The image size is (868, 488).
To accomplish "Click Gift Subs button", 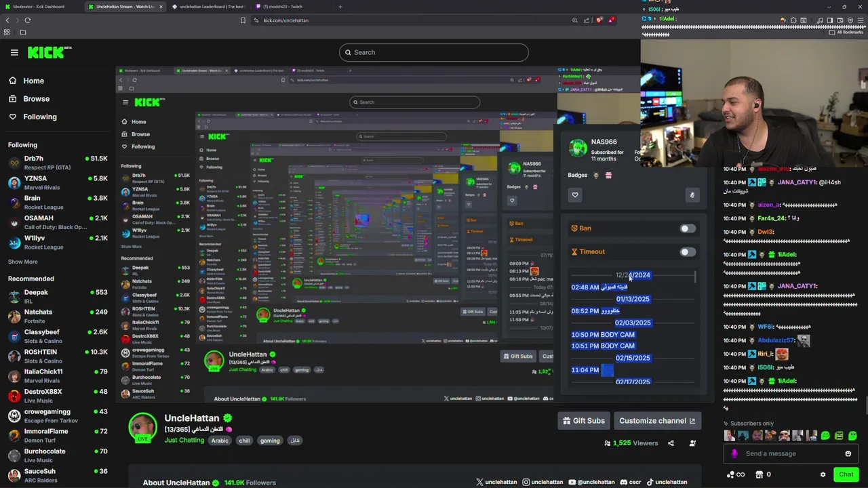I will pyautogui.click(x=584, y=421).
